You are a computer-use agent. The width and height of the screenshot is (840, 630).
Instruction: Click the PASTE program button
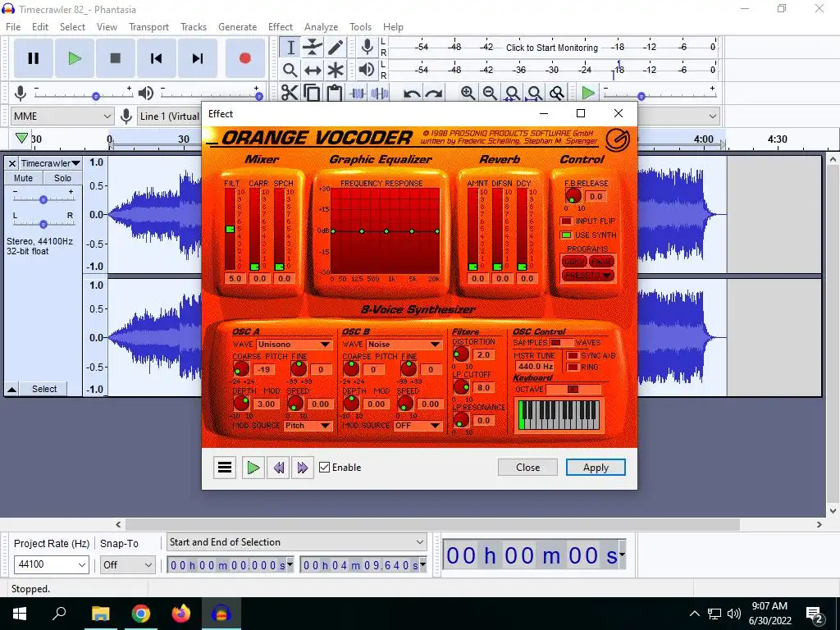601,262
